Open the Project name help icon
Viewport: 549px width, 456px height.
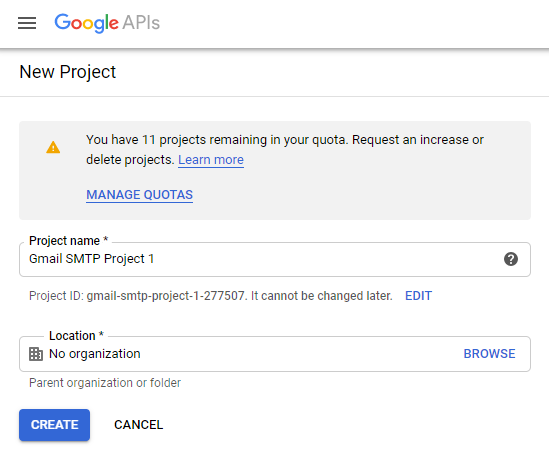511,259
